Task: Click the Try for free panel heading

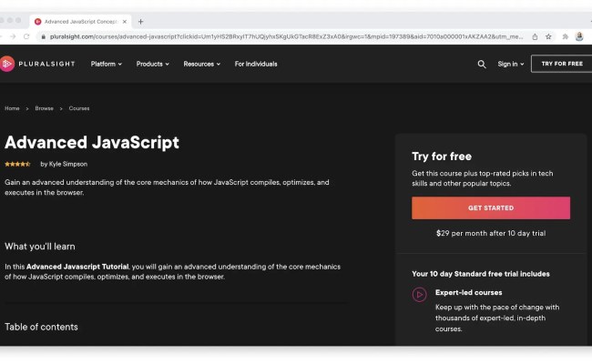Action: (442, 157)
